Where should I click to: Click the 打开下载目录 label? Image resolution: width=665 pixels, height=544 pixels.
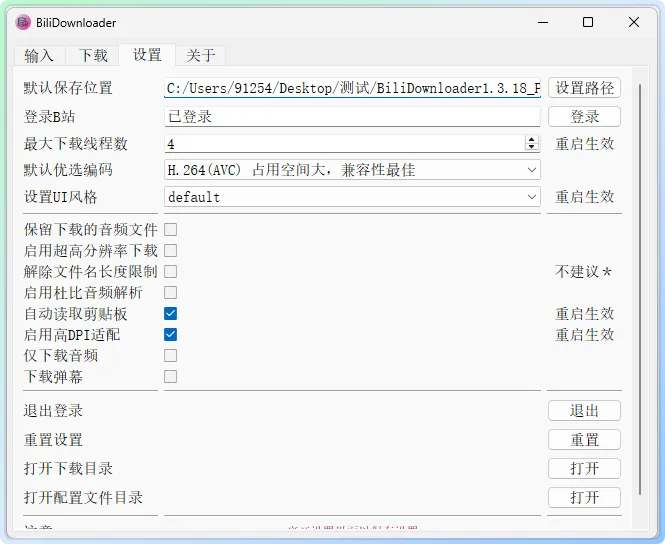click(x=68, y=469)
